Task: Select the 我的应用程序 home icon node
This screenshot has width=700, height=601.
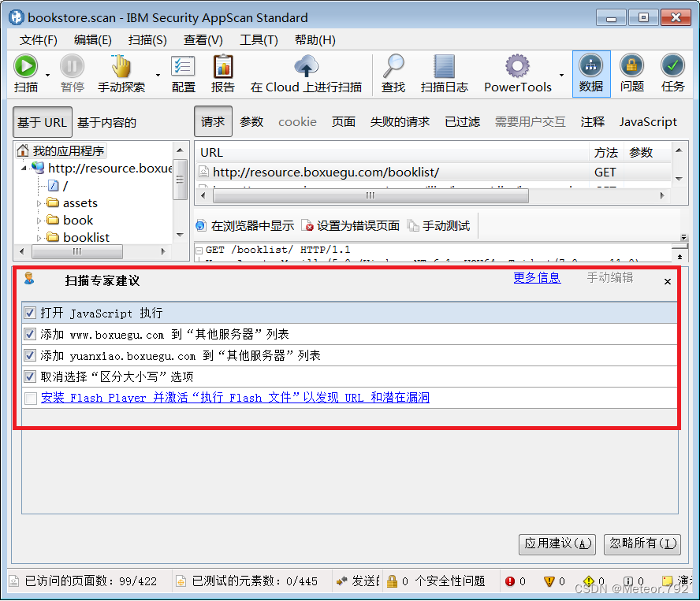Action: 23,150
